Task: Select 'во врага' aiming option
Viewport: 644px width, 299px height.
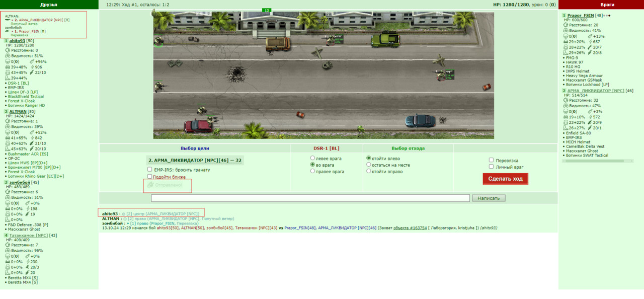Action: coord(312,165)
